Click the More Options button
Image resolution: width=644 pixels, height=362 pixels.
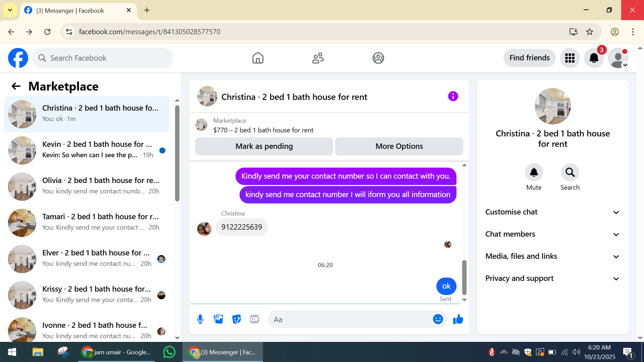pyautogui.click(x=399, y=146)
